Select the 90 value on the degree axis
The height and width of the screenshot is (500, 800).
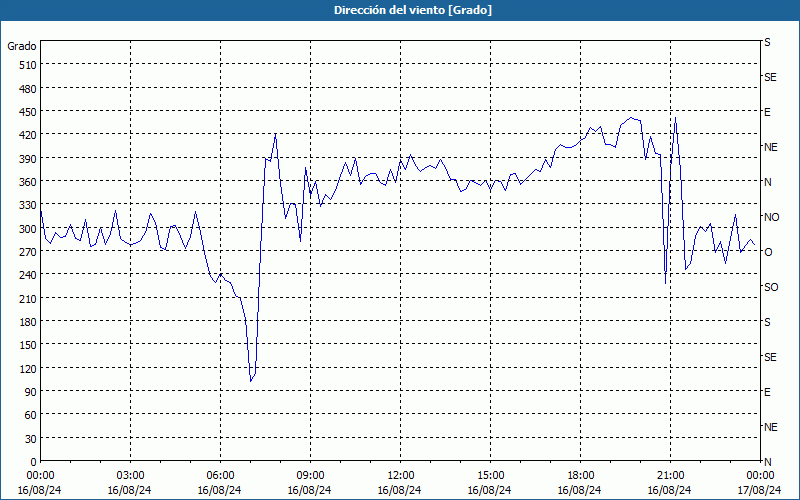[x=31, y=392]
